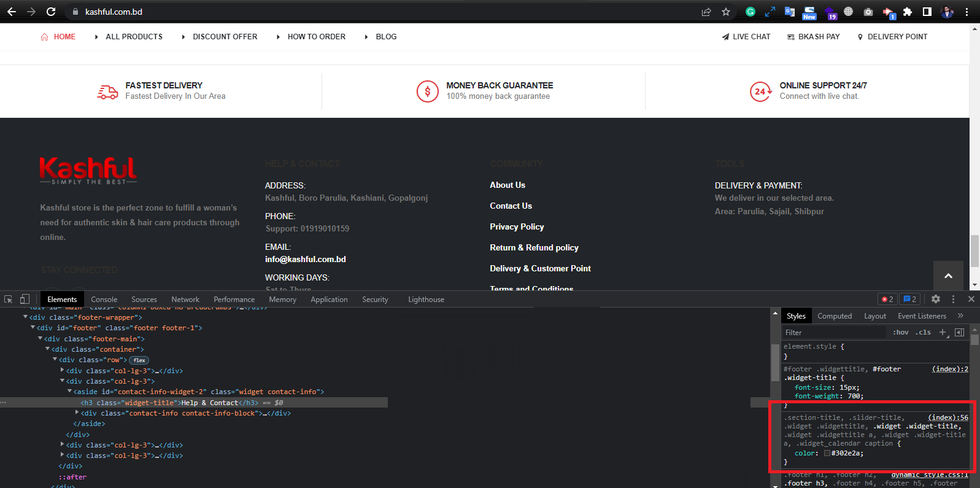Screen dimensions: 980x488
Task: Click the #302e2a color swatch
Action: click(827, 453)
